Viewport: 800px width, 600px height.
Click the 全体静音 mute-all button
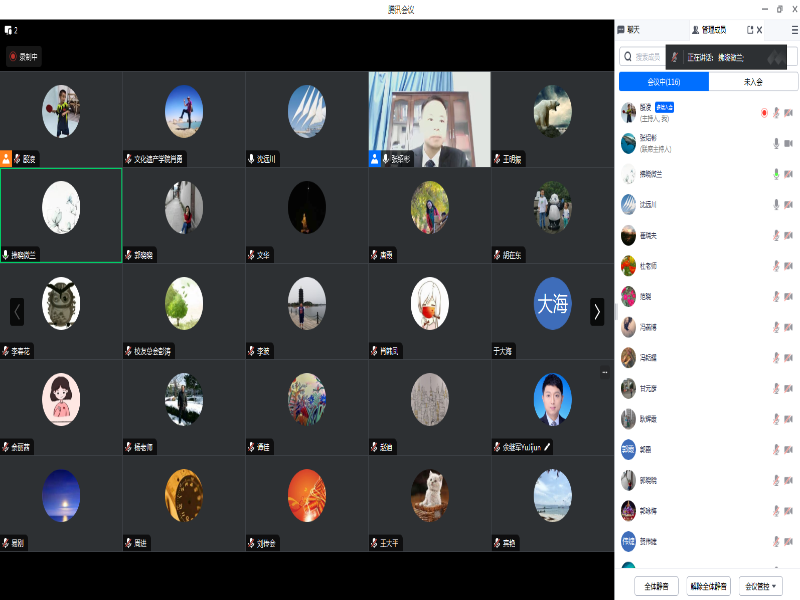tap(657, 586)
